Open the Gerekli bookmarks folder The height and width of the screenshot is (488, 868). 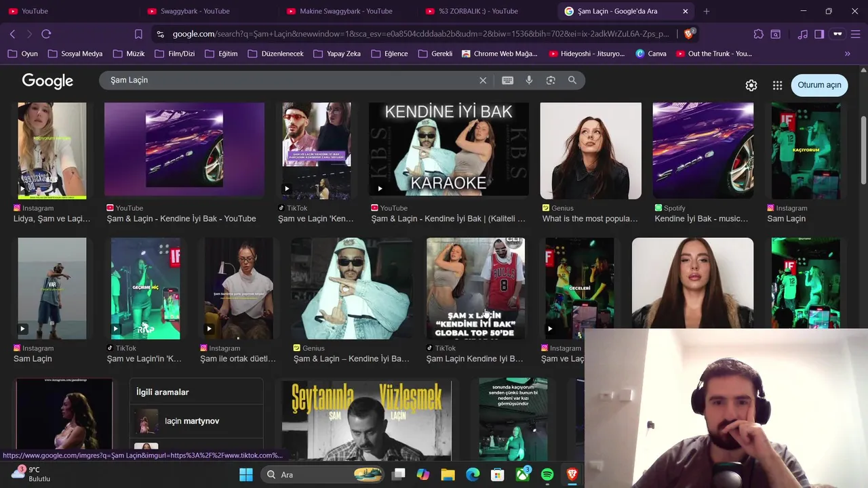(x=435, y=54)
